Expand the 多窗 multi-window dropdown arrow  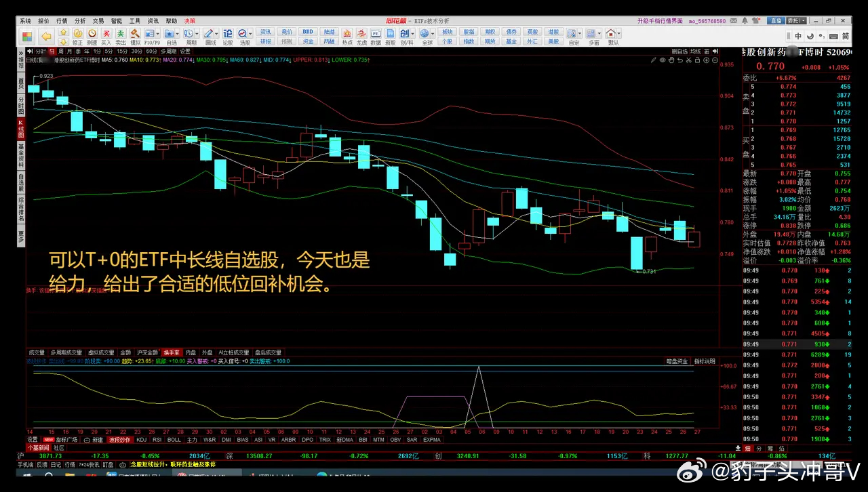(x=599, y=33)
